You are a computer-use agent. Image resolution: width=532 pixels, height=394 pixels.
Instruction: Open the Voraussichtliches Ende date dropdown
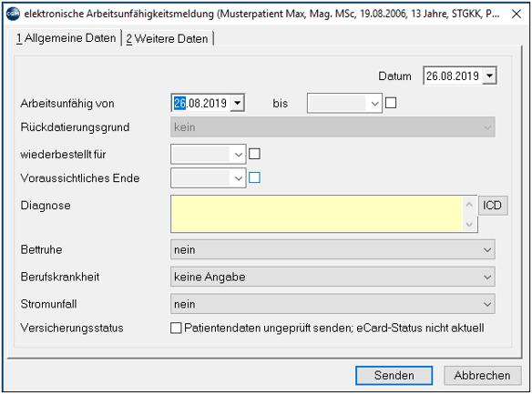tap(238, 178)
